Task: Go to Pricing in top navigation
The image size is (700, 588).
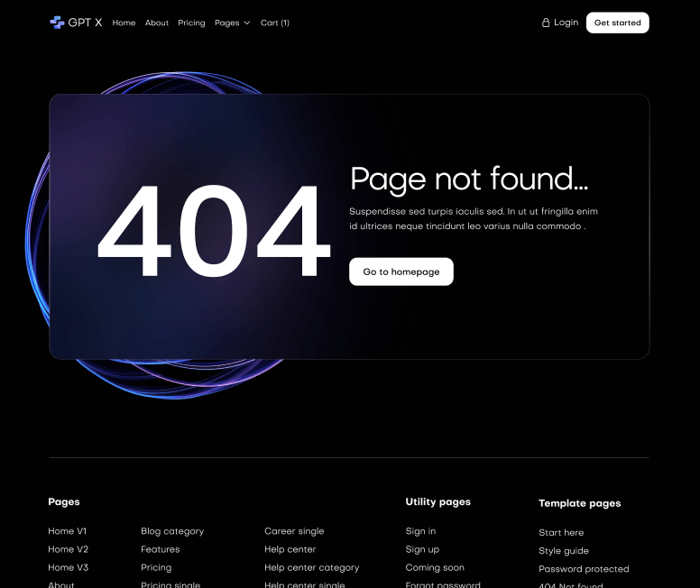Action: tap(191, 23)
